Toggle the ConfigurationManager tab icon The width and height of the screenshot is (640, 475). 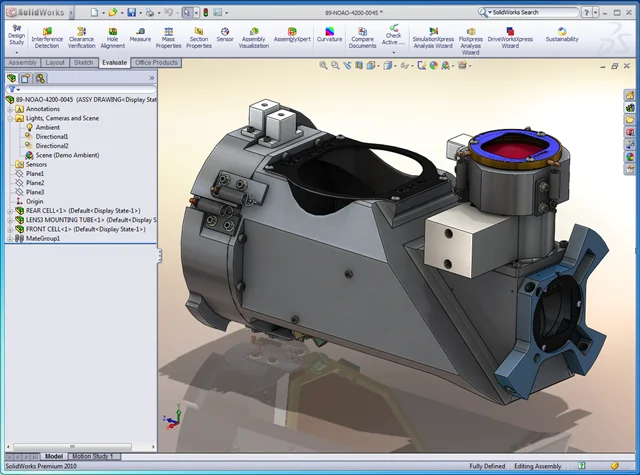[40, 77]
